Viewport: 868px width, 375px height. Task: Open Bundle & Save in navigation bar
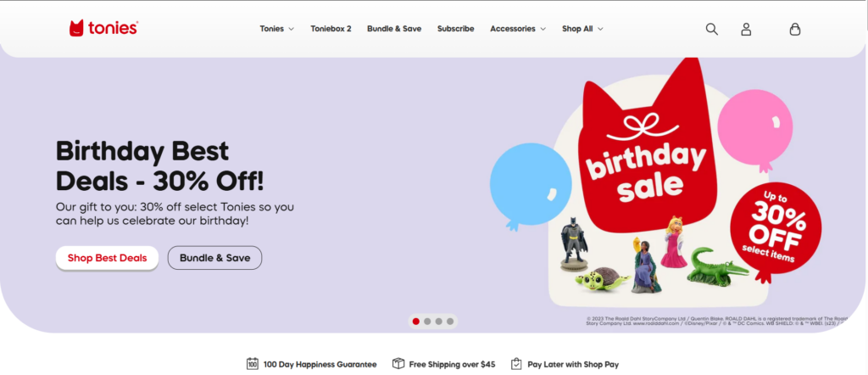(394, 29)
